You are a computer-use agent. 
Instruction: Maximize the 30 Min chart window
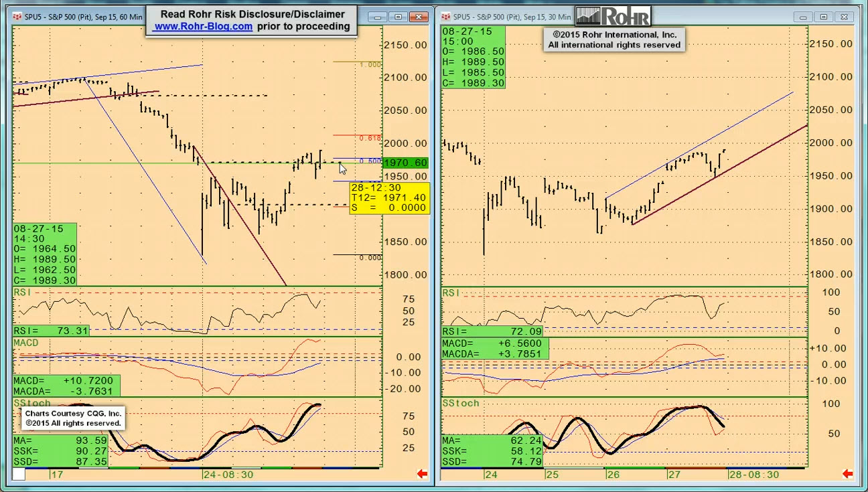[824, 17]
